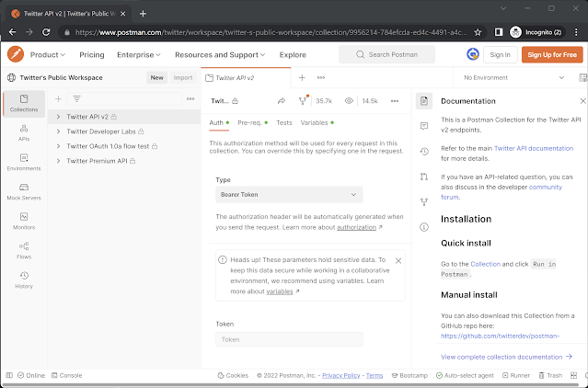This screenshot has width=588, height=388.
Task: Click the eye watch icon near 14.5k
Action: point(349,101)
